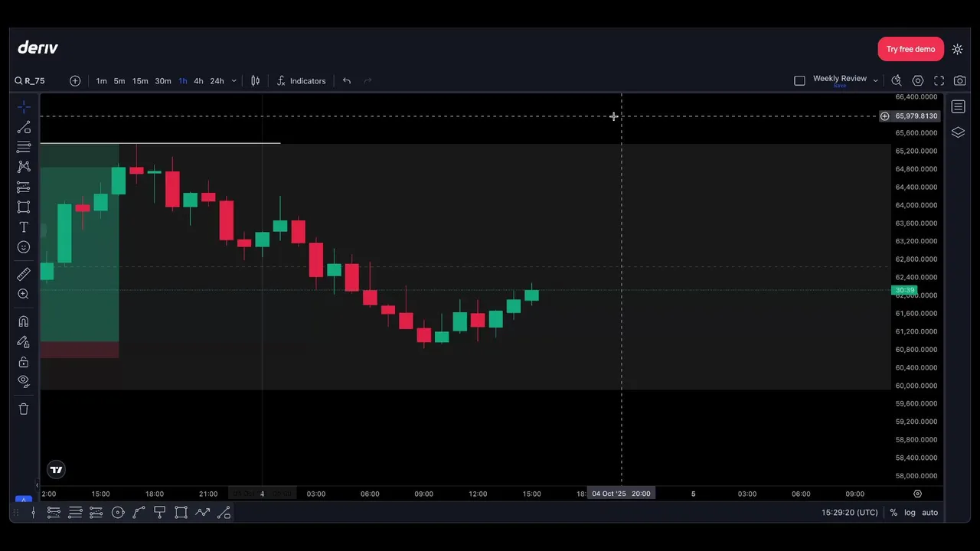The width and height of the screenshot is (980, 551).
Task: Switch to 5m timeframe
Action: 119,81
